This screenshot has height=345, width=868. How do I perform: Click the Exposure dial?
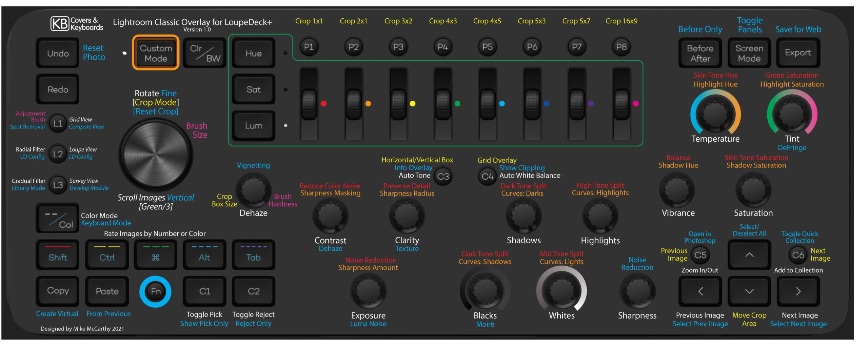[368, 291]
